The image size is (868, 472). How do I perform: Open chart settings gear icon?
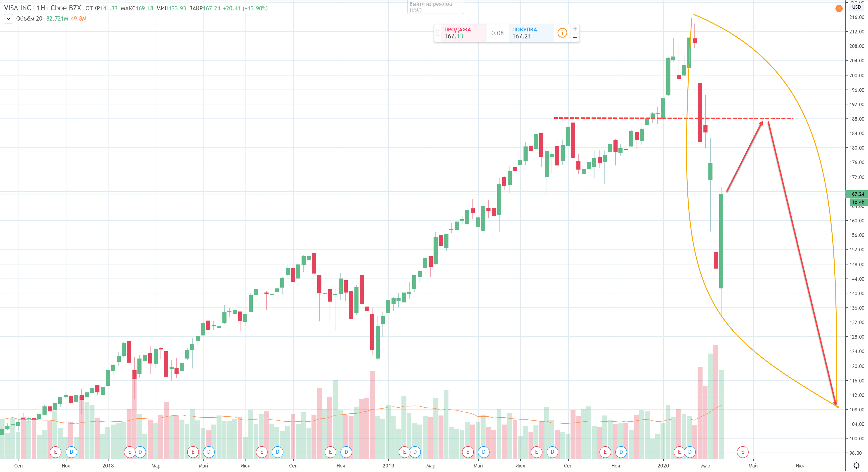point(856,465)
